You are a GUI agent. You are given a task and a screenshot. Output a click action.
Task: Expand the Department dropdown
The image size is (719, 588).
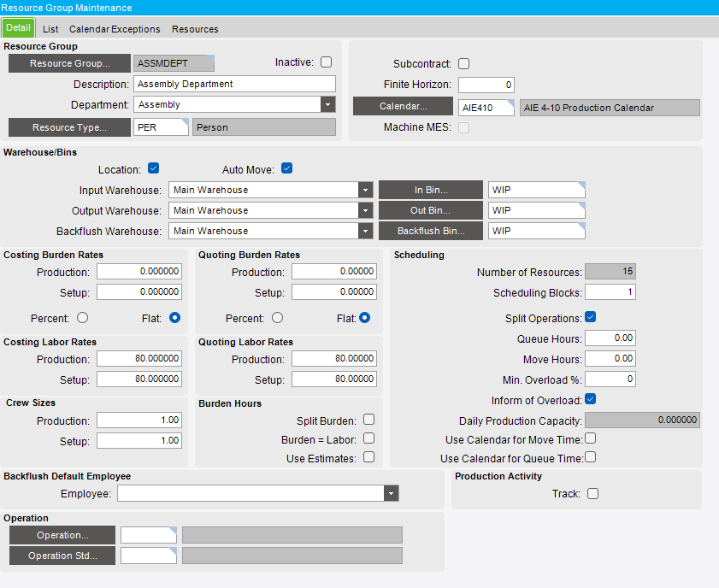[327, 105]
